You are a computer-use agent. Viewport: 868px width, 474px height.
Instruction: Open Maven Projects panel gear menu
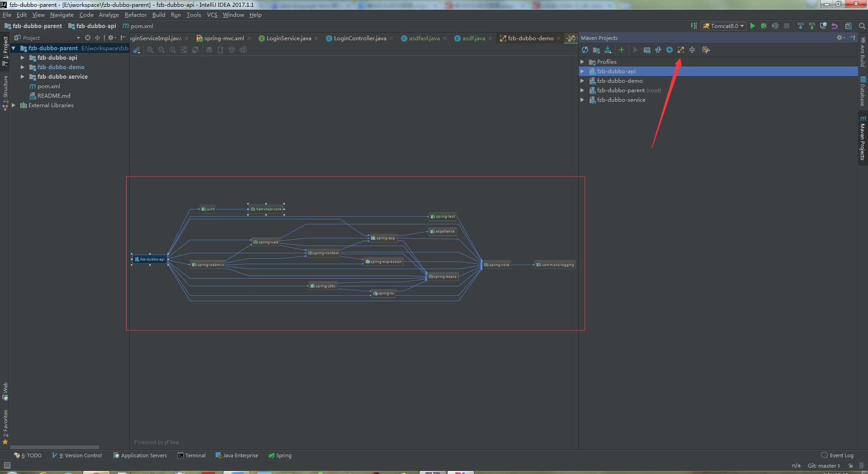click(840, 38)
